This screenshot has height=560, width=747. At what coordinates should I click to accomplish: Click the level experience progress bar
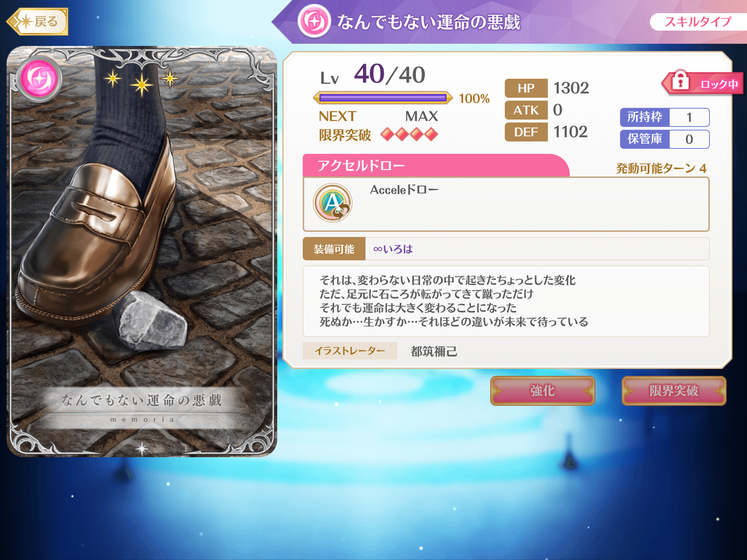[x=383, y=98]
